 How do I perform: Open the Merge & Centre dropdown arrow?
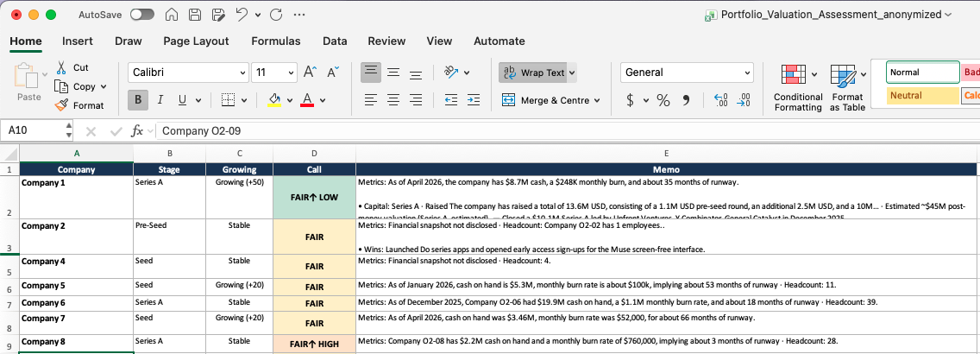point(597,100)
